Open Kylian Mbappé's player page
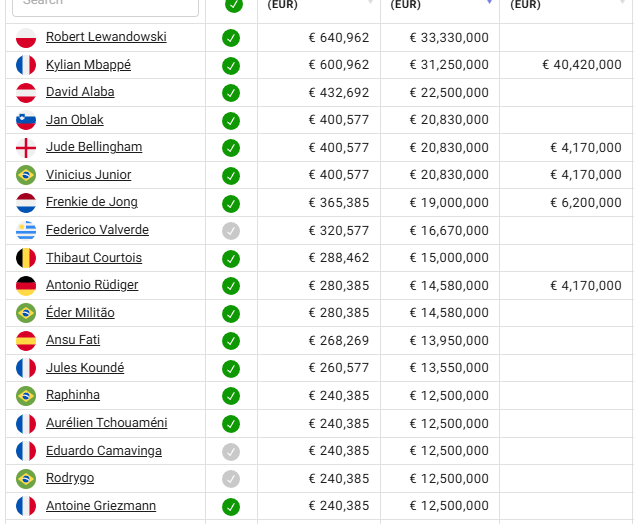The width and height of the screenshot is (634, 524). click(x=88, y=65)
